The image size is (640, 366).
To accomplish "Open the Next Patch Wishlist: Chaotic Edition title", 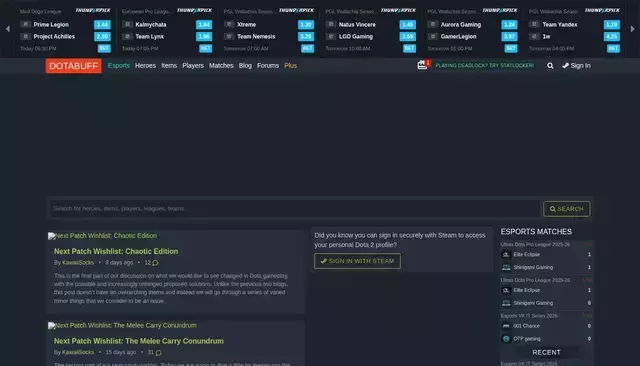I will pyautogui.click(x=116, y=251).
